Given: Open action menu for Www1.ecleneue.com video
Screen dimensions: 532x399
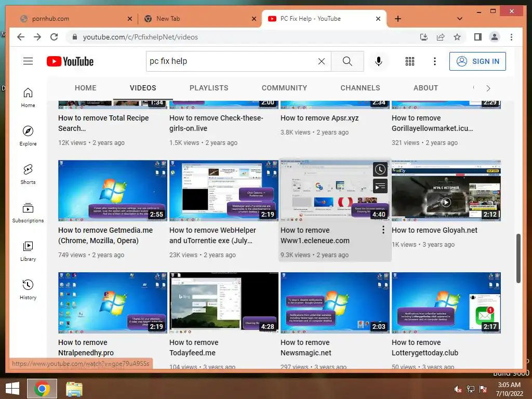Looking at the screenshot, I should click(383, 230).
